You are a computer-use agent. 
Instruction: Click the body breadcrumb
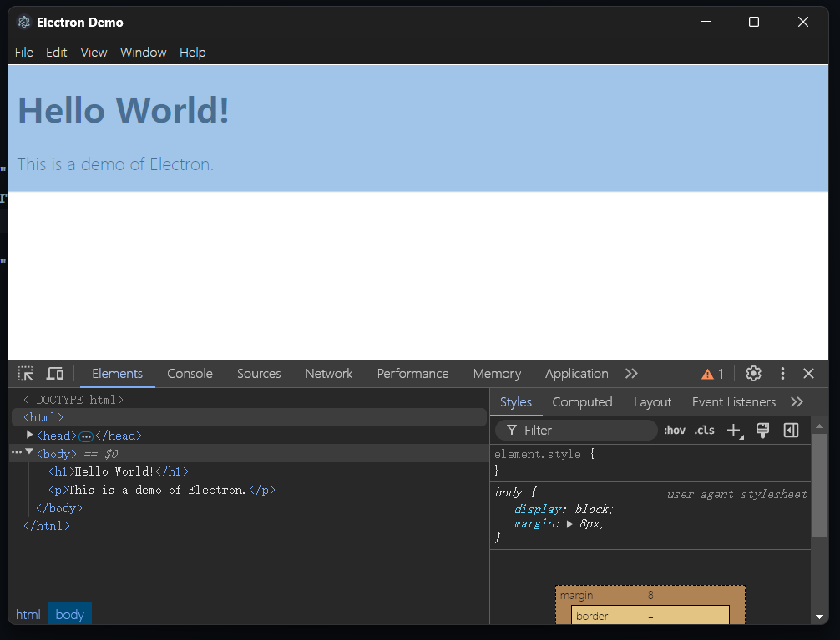coord(69,614)
